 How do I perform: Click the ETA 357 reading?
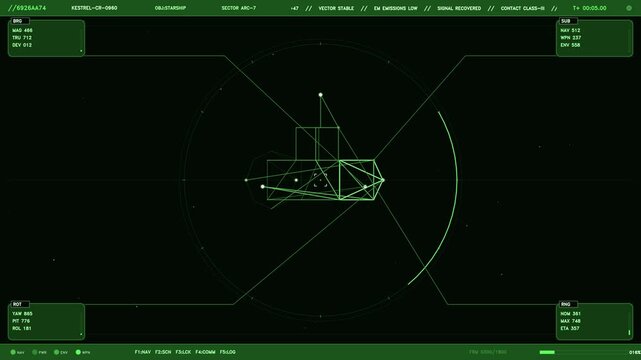[570, 329]
